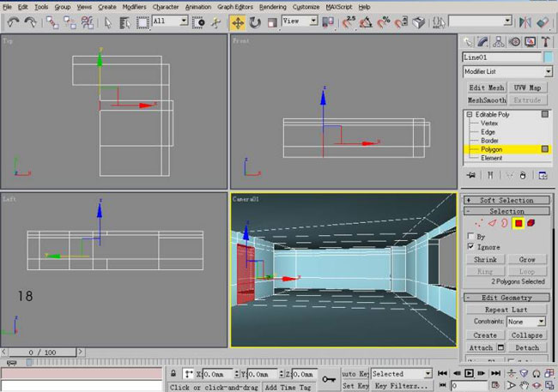Click the Detach button

pyautogui.click(x=527, y=348)
